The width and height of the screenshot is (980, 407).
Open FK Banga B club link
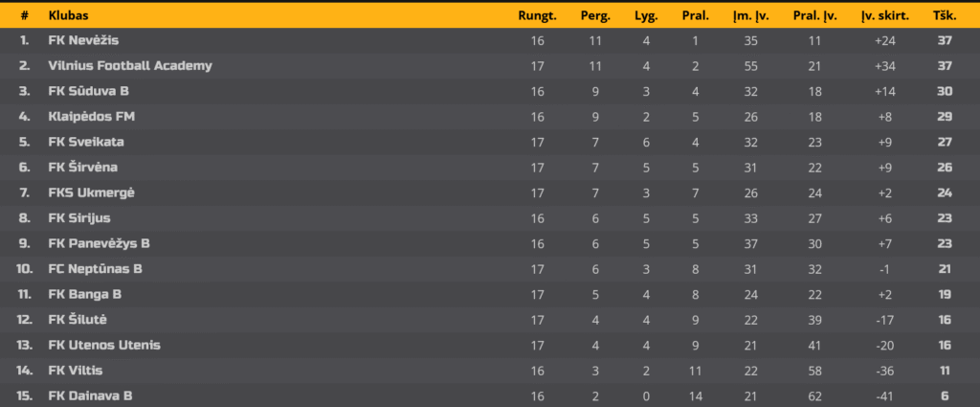pyautogui.click(x=84, y=294)
